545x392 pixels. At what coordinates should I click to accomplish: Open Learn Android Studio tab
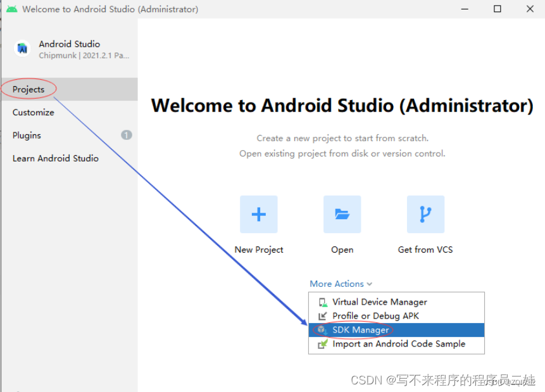(70, 158)
